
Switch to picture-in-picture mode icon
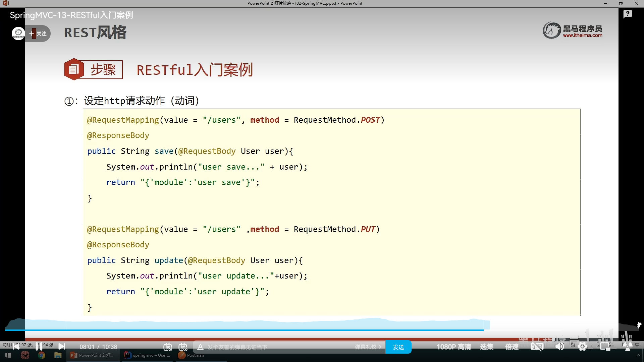[x=605, y=347]
